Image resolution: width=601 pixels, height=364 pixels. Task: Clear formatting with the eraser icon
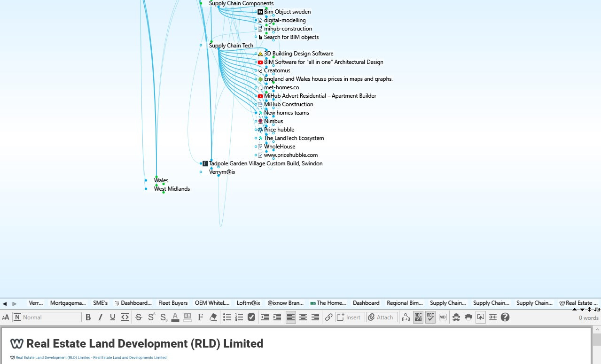(x=213, y=318)
